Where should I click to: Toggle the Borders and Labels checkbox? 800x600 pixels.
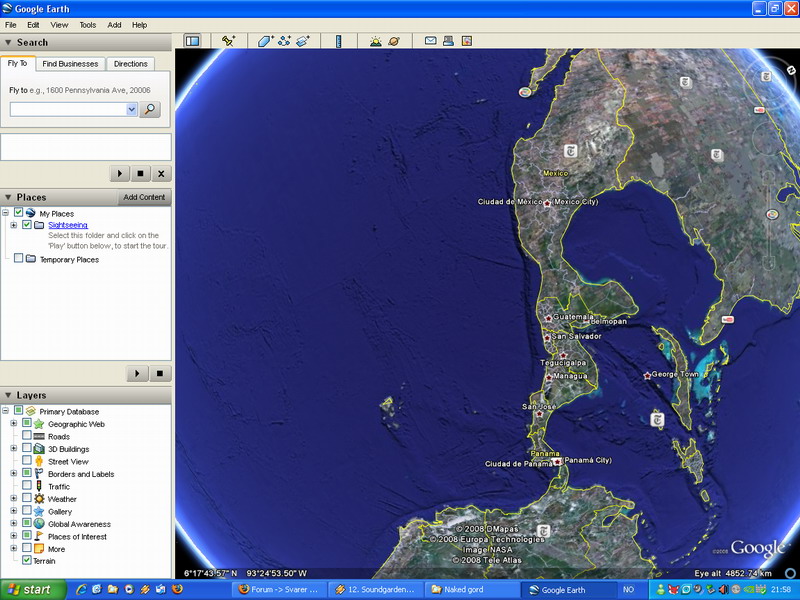[27, 473]
